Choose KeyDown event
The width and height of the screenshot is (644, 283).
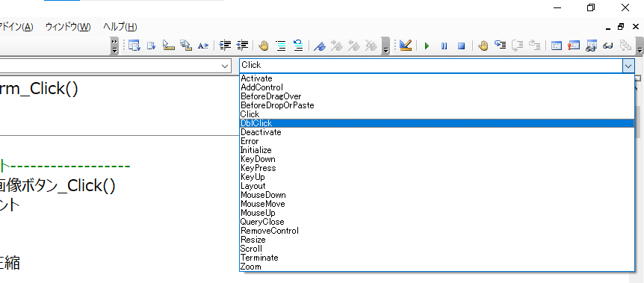click(x=437, y=159)
